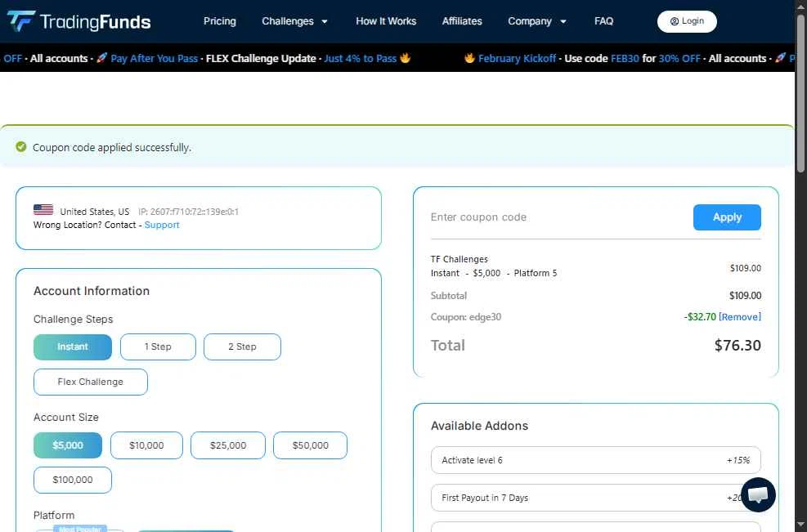Apply the coupon code
The width and height of the screenshot is (807, 532).
point(727,217)
